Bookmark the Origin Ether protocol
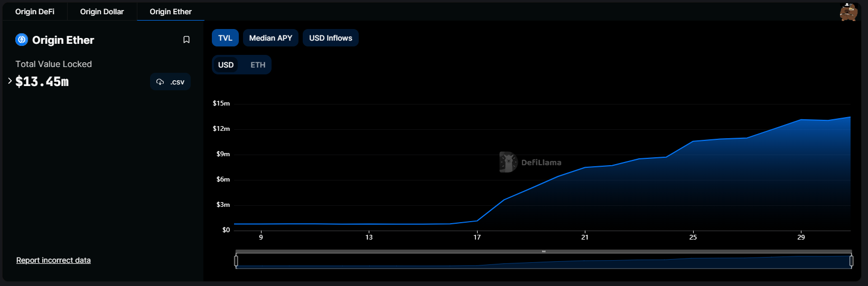This screenshot has width=868, height=286. (x=186, y=40)
